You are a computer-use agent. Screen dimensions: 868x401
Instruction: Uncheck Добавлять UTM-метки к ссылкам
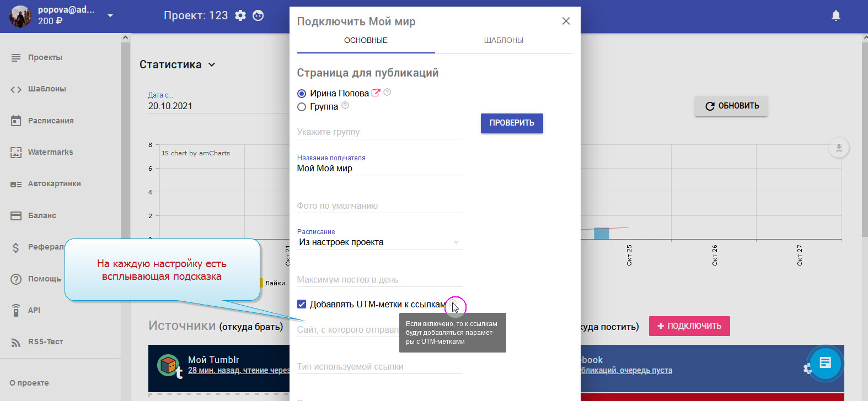coord(302,304)
